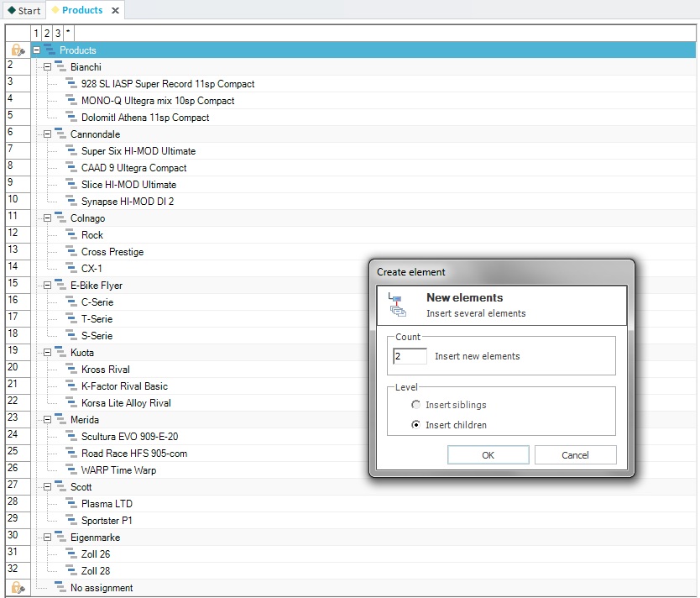Image resolution: width=700 pixels, height=598 pixels.
Task: Click the lock icon beside Products row
Action: tap(18, 50)
